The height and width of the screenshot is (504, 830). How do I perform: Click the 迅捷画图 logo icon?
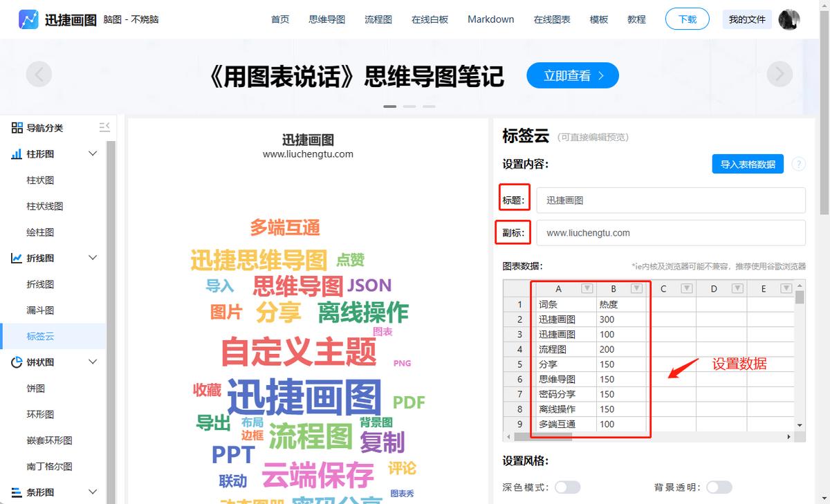point(28,19)
